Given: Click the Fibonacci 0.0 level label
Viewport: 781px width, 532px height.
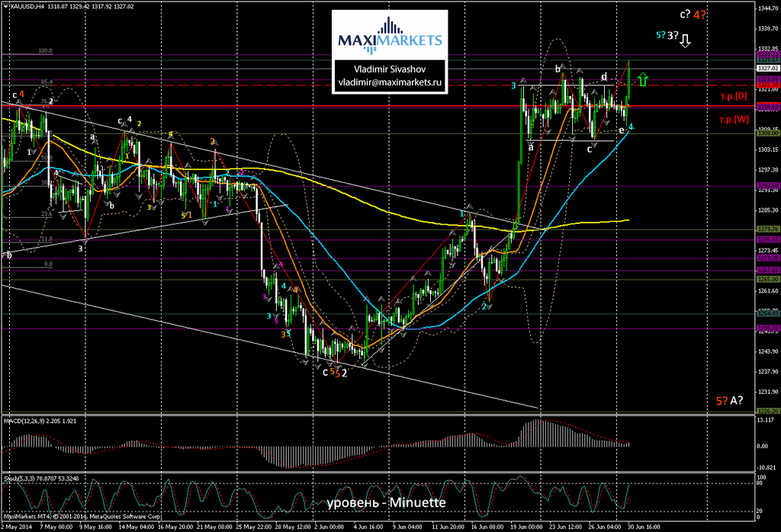Looking at the screenshot, I should click(48, 264).
